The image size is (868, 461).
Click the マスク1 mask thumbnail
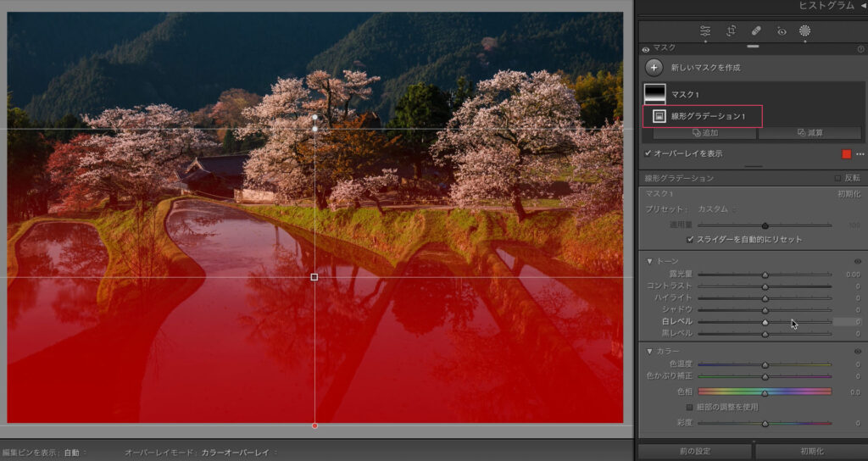click(x=656, y=94)
